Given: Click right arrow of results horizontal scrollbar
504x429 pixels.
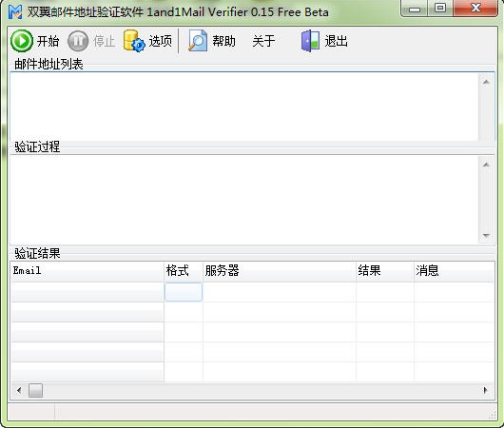Looking at the screenshot, I should point(485,390).
